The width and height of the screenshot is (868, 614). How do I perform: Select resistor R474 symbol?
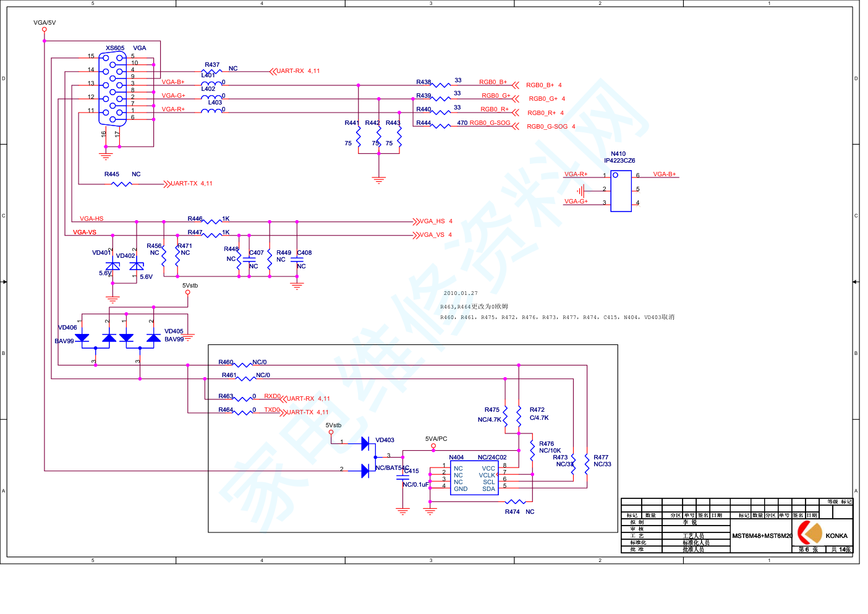pyautogui.click(x=515, y=501)
